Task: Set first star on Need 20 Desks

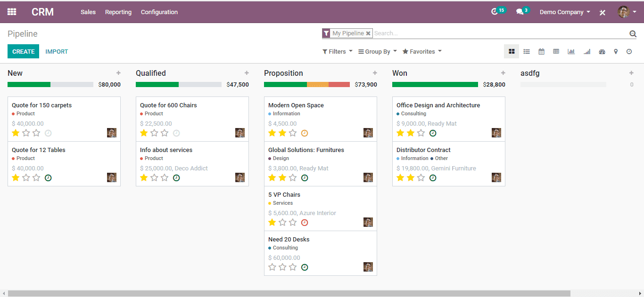Action: coord(272,267)
